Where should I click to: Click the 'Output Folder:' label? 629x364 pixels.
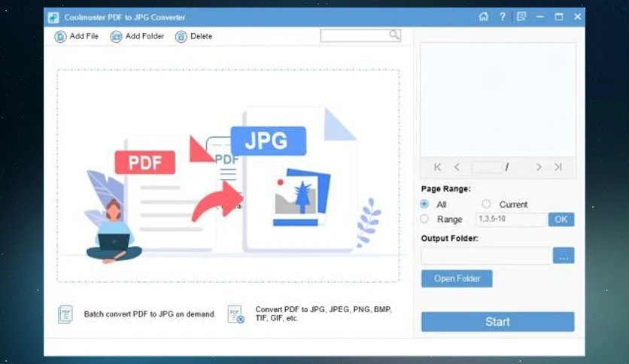(x=449, y=238)
